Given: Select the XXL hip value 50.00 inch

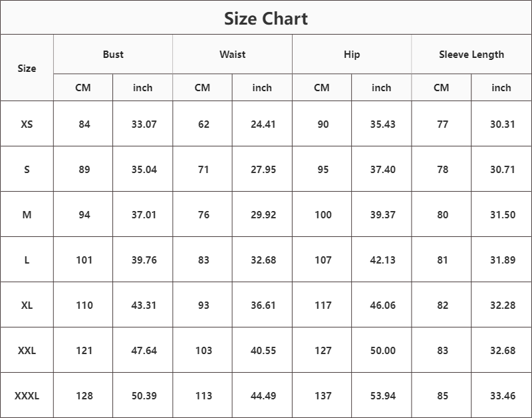Looking at the screenshot, I should tap(382, 350).
